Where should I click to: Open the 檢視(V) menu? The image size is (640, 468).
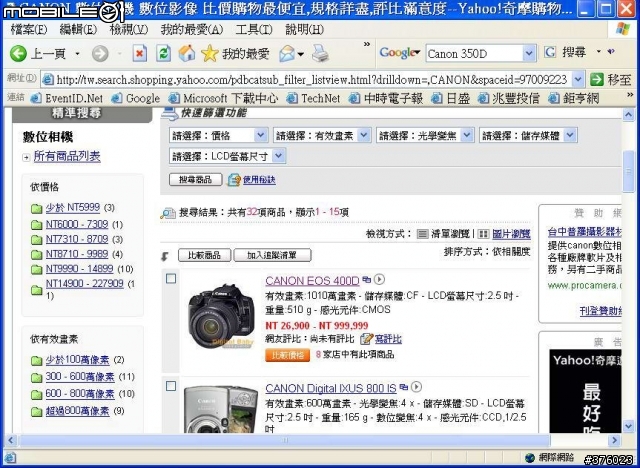[x=129, y=29]
